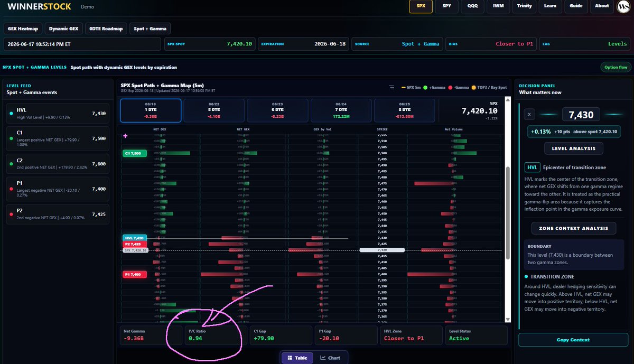Viewport: 634px width, 364px height.
Task: Switch to 0DTE Roadmap tab
Action: (x=107, y=29)
